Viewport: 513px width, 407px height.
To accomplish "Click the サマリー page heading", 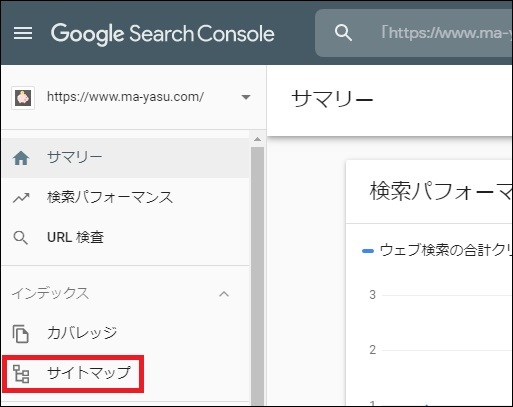I will pos(332,99).
